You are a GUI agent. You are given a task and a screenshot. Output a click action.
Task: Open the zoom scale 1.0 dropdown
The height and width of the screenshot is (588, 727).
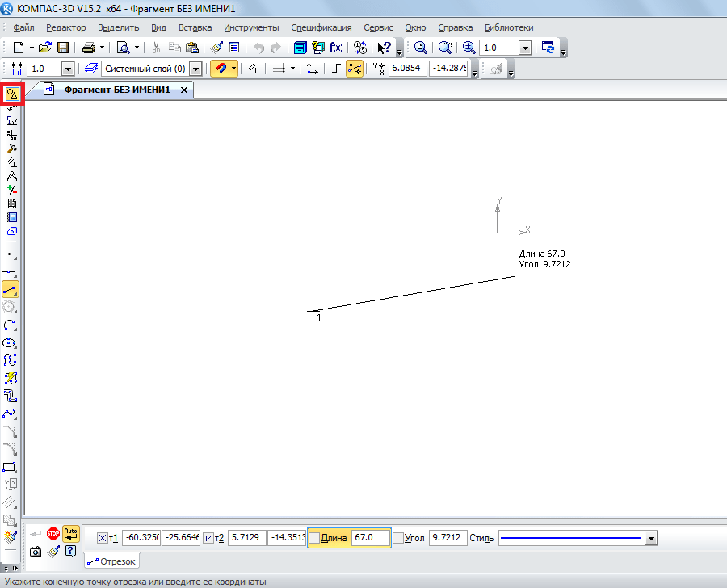point(525,48)
